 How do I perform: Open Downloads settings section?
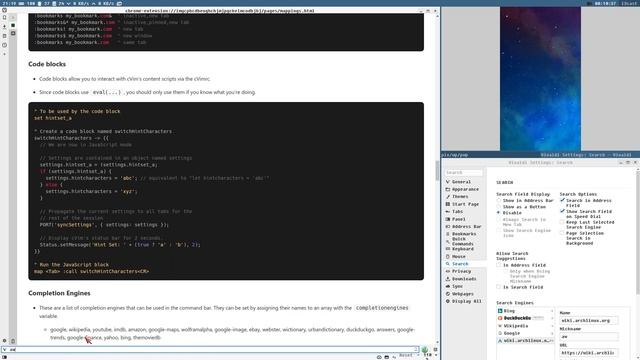point(464,279)
